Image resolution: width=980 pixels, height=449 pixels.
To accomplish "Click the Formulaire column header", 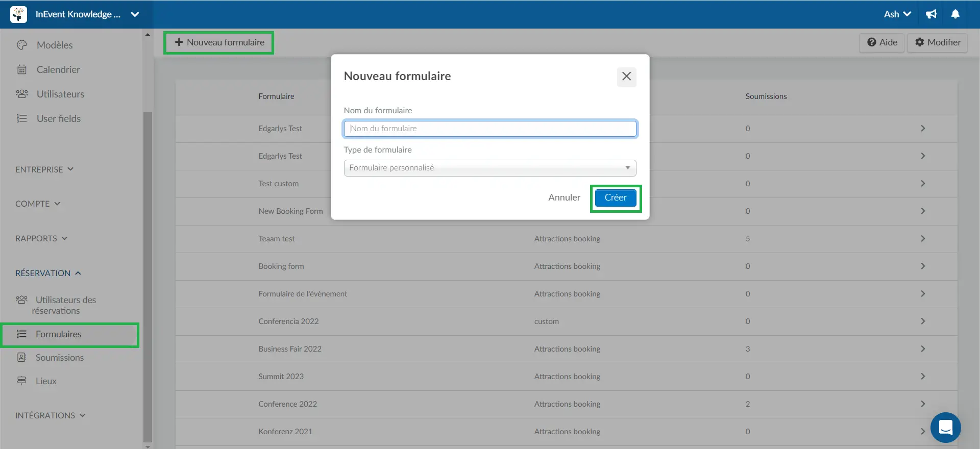I will pos(276,96).
